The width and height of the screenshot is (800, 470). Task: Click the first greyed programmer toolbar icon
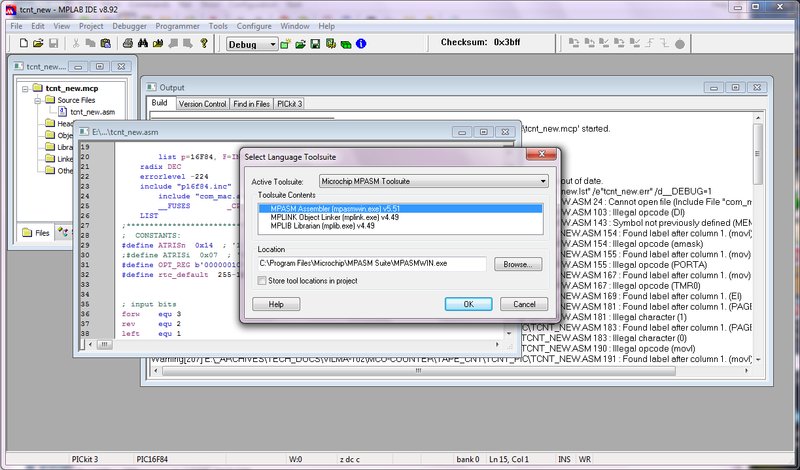pyautogui.click(x=574, y=43)
